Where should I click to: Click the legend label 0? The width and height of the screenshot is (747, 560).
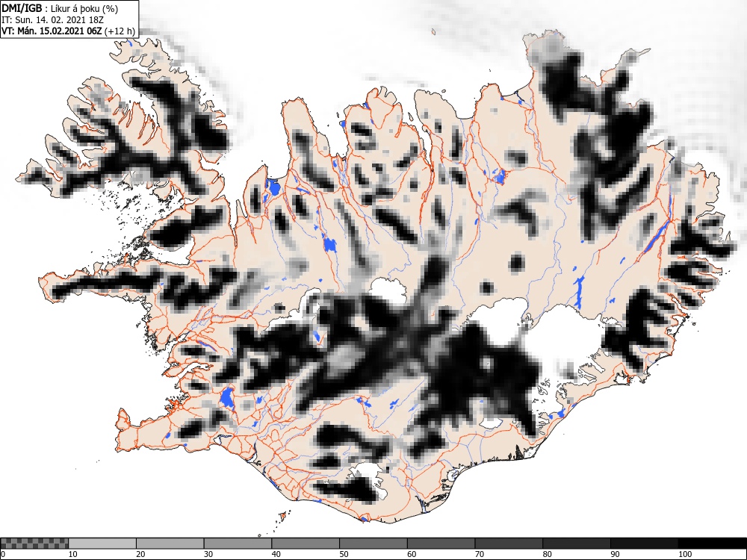[x=3, y=554]
